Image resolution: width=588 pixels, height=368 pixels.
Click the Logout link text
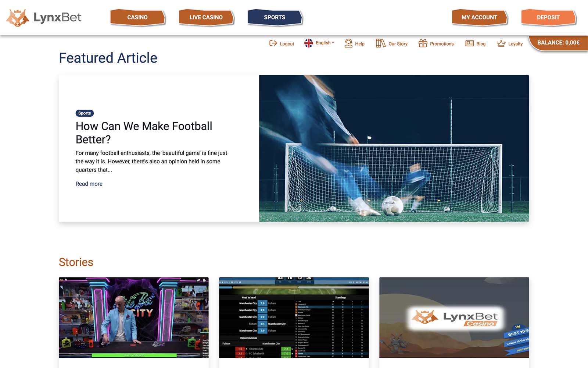tap(287, 44)
